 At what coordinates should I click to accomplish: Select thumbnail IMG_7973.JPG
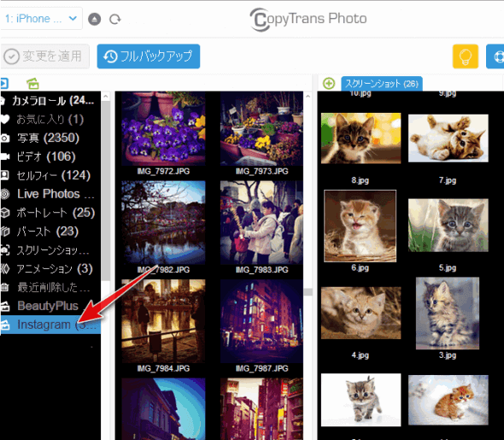pos(261,128)
